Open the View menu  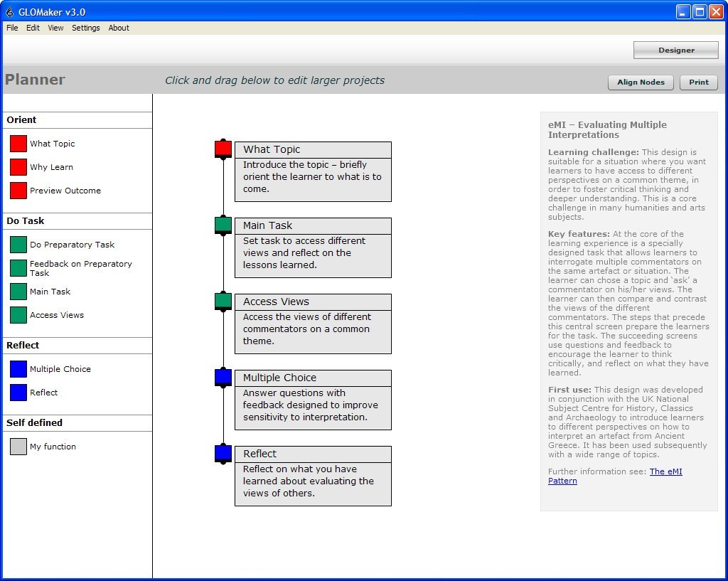[x=55, y=28]
